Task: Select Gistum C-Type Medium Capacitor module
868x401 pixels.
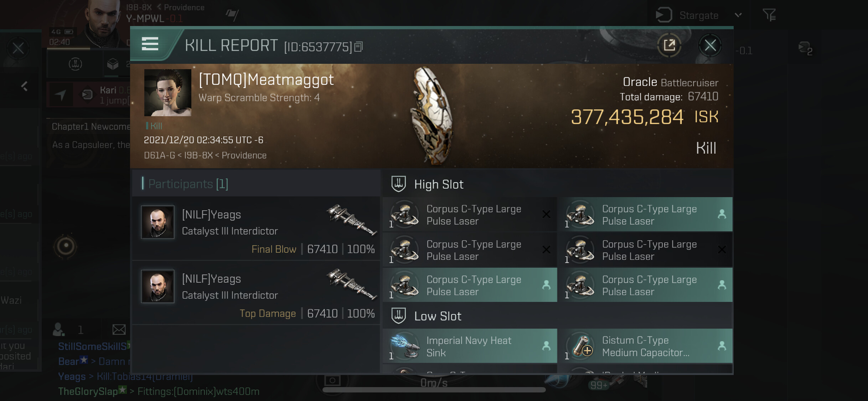Action: pos(645,346)
